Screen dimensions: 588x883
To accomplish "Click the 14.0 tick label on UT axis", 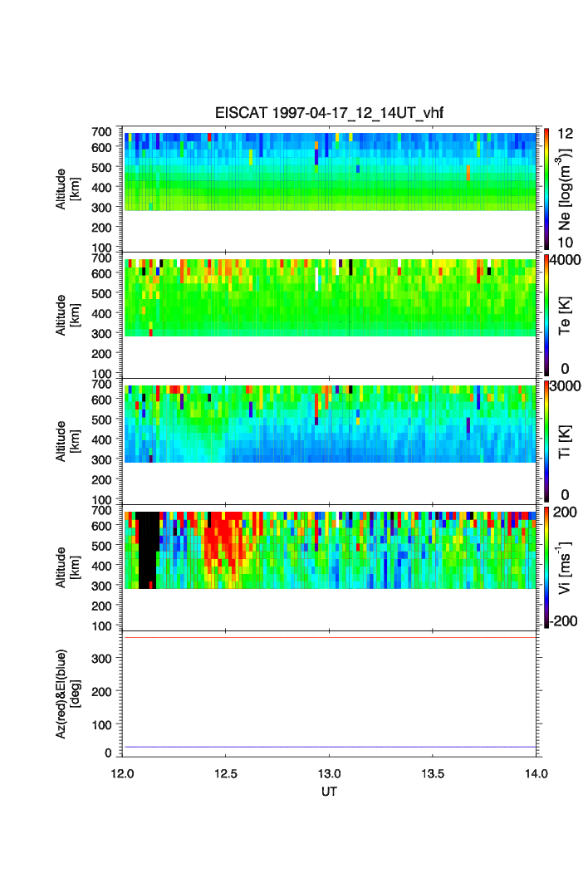I will 537,773.
